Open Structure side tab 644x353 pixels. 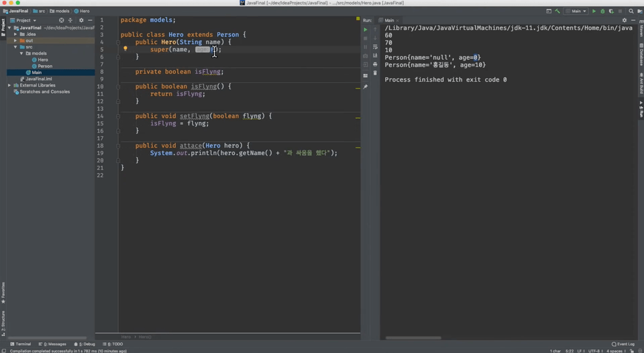pos(3,323)
